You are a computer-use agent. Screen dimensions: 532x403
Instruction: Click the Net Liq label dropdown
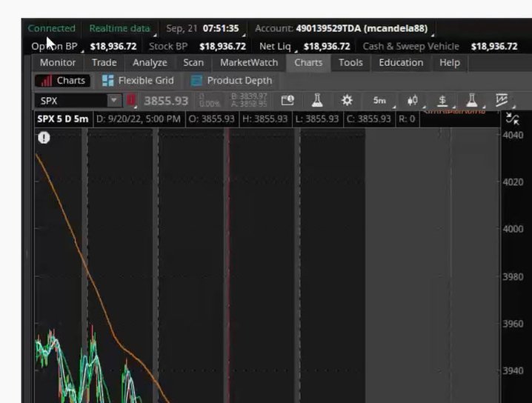tap(276, 47)
